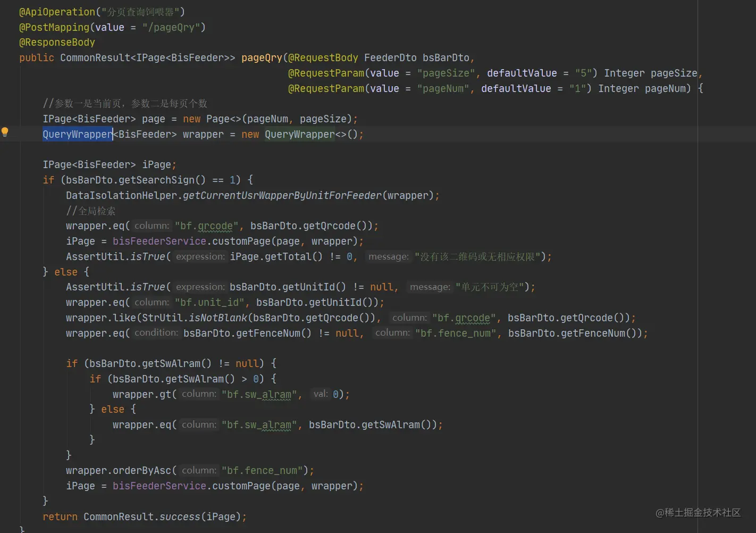Image resolution: width=756 pixels, height=533 pixels.
Task: Click FeederDto parameter type
Action: coord(390,57)
